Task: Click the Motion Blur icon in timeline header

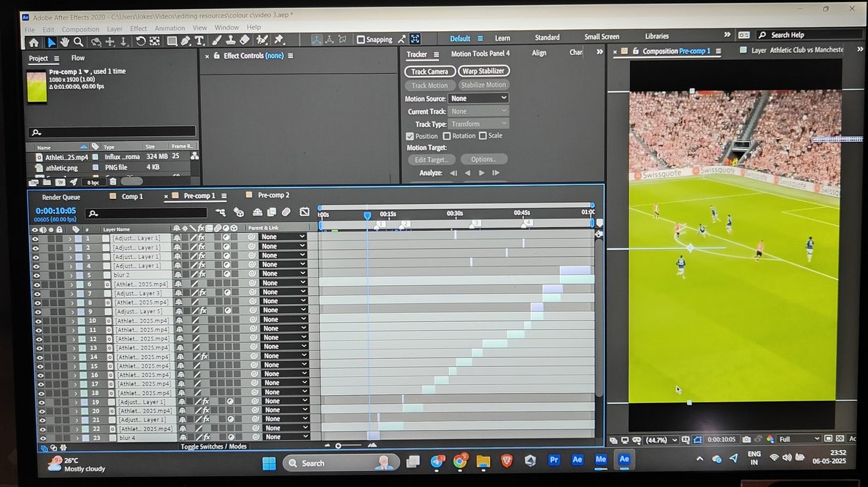Action: (286, 212)
